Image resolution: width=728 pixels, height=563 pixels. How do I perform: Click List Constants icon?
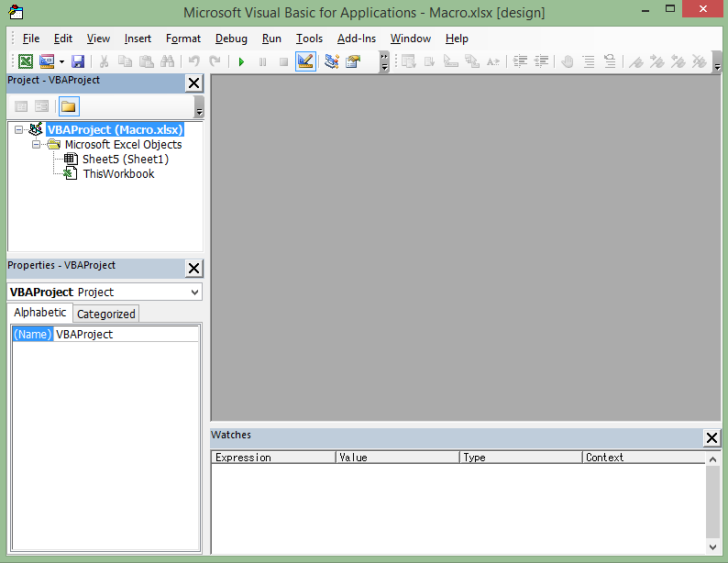(429, 61)
